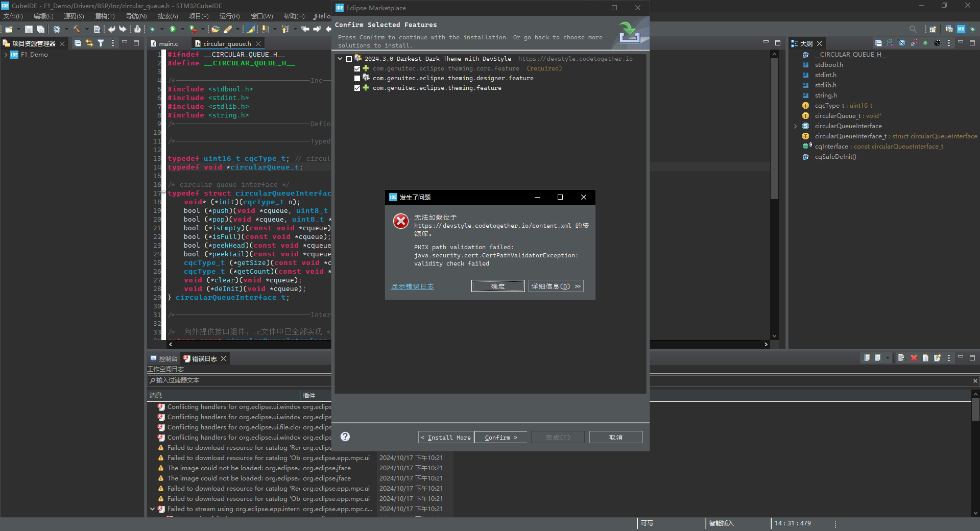Switch to the 控制台 console tab

(x=164, y=358)
